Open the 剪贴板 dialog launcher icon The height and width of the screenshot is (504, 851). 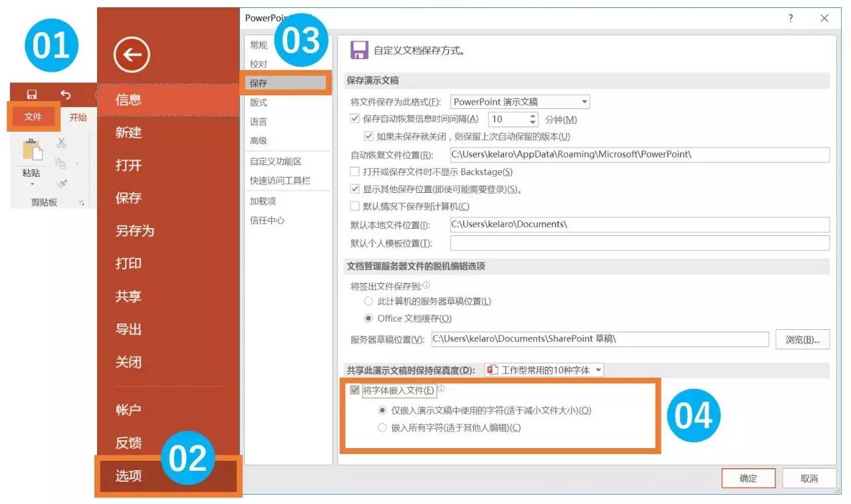tap(82, 203)
